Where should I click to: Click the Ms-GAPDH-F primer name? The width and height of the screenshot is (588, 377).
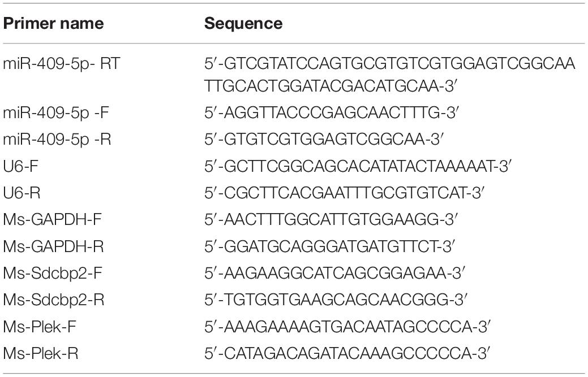click(x=53, y=219)
